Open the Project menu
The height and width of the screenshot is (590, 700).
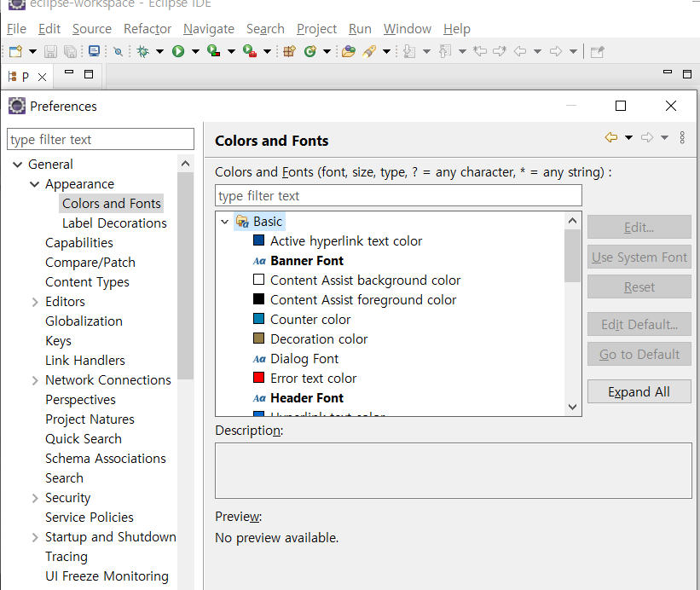[x=316, y=29]
